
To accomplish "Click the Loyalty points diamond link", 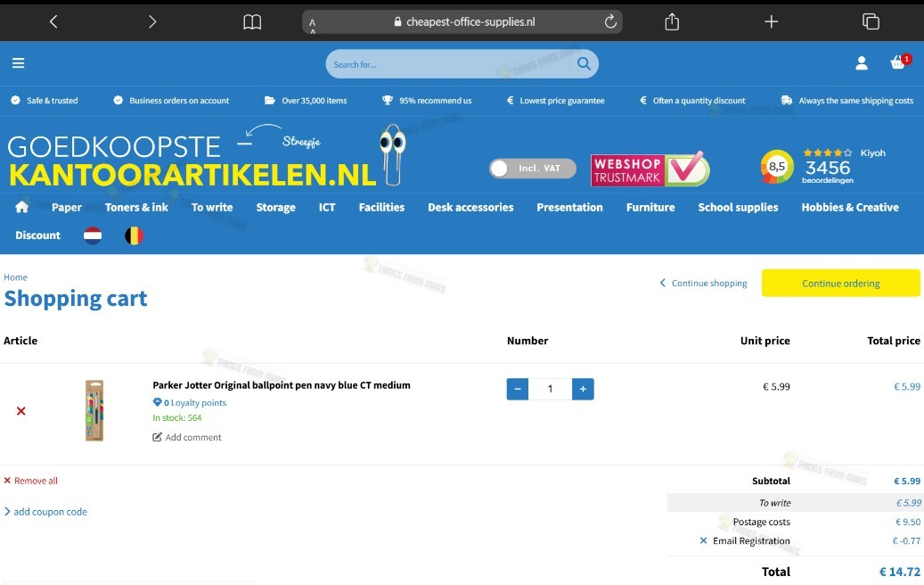I will 190,403.
